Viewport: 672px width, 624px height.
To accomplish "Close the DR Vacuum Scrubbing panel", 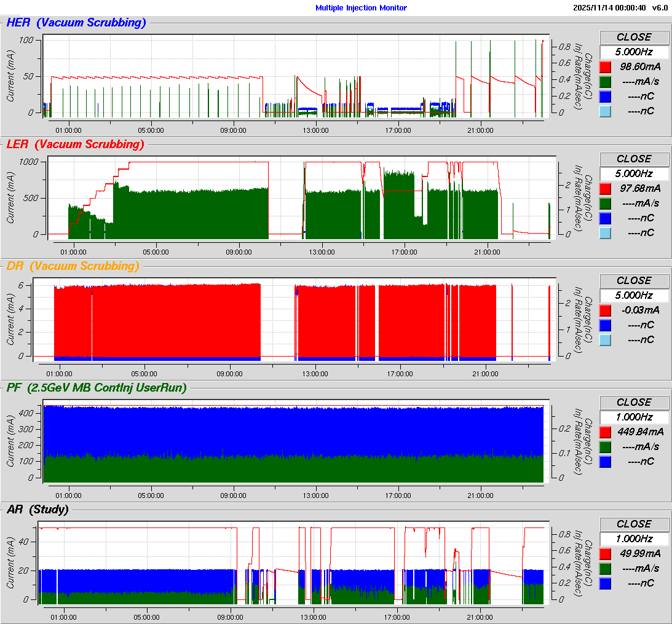I will pyautogui.click(x=634, y=281).
